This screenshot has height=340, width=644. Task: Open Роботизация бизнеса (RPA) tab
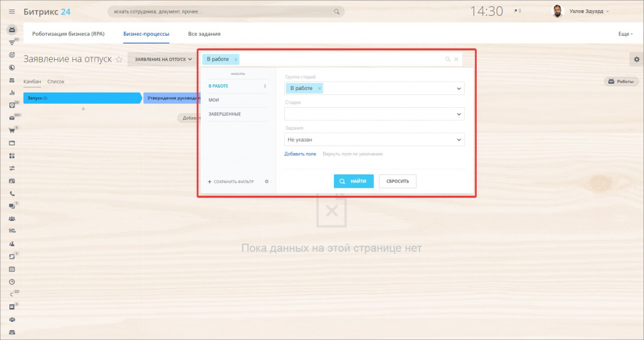[x=68, y=34]
